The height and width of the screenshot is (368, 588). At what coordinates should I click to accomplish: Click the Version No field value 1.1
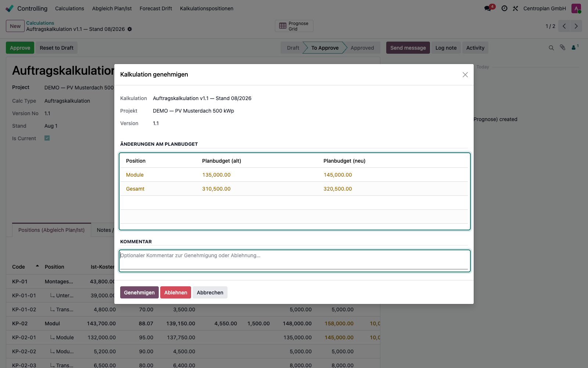click(x=47, y=113)
